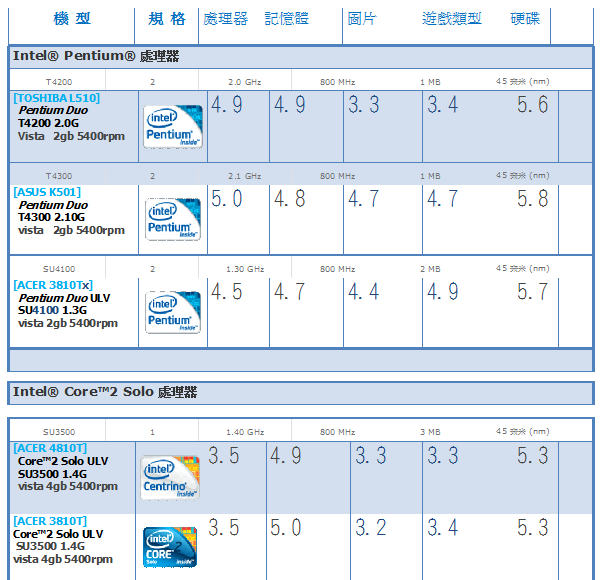Screen dimensions: 604x580
Task: Click the Intel Centrino badge in ACER 4810T row
Action: (170, 478)
